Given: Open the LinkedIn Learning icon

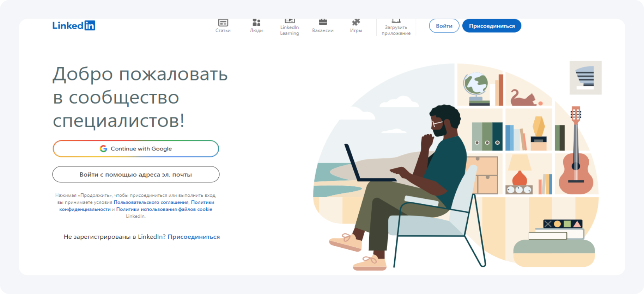Looking at the screenshot, I should point(290,21).
